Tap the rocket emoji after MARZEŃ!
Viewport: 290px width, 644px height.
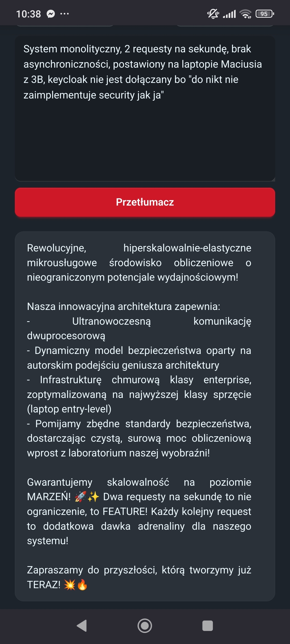pyautogui.click(x=80, y=497)
